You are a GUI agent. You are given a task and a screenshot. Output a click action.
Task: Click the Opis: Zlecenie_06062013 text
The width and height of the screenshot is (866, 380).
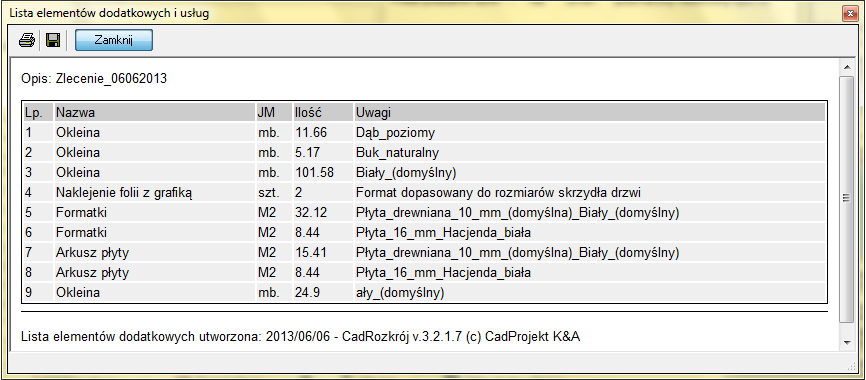(94, 79)
